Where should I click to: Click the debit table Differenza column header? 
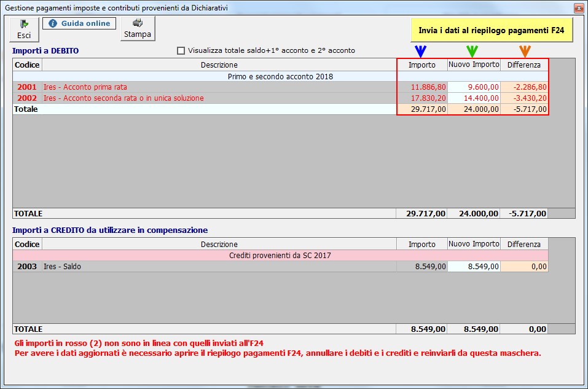tap(524, 65)
